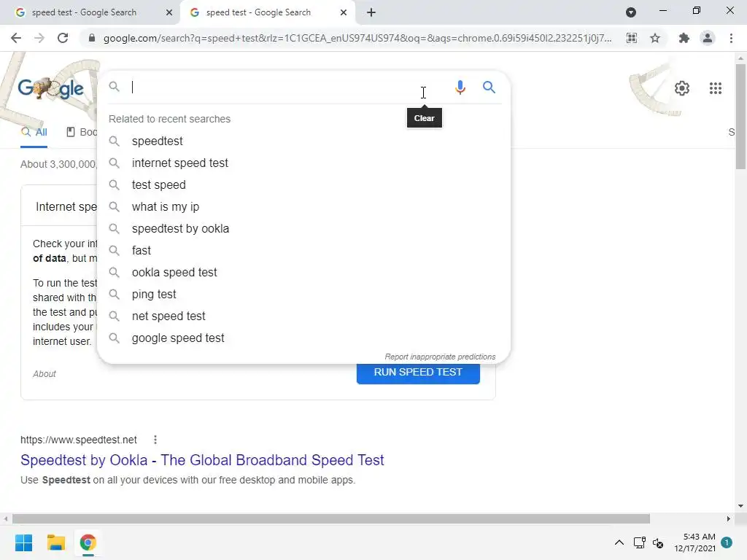
Task: Click Report inappropriate predictions link
Action: pyautogui.click(x=440, y=357)
